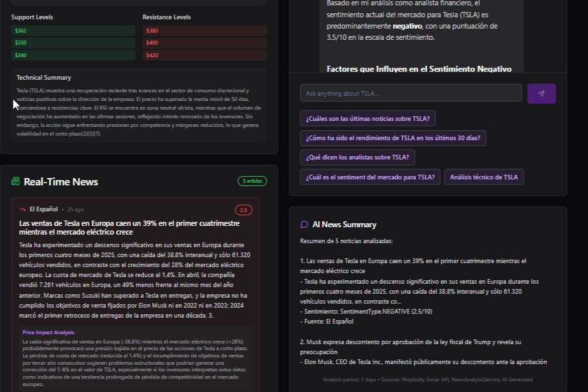Click the $340 support level
The image size is (588, 392).
(x=73, y=55)
